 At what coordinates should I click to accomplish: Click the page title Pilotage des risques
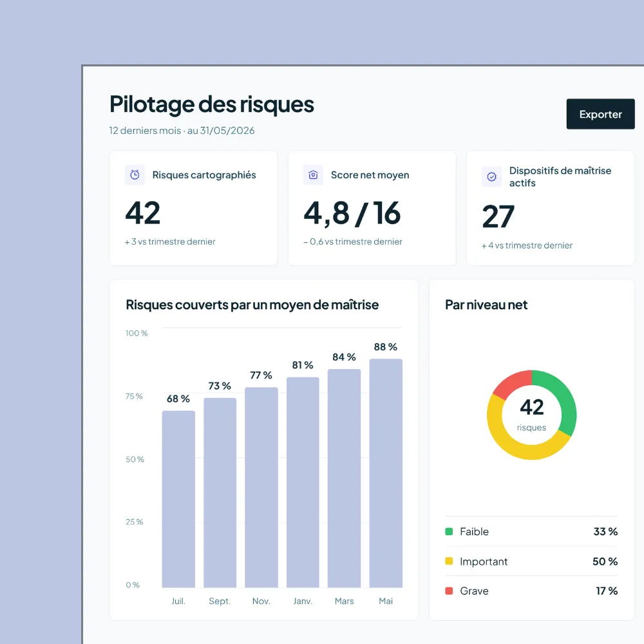pos(211,104)
